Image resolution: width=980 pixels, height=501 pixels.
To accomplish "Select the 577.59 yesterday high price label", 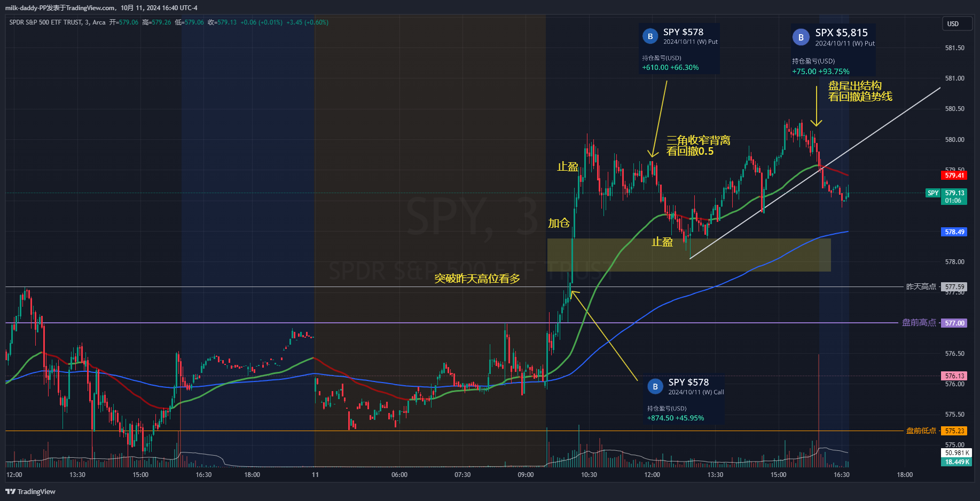I will click(x=954, y=287).
